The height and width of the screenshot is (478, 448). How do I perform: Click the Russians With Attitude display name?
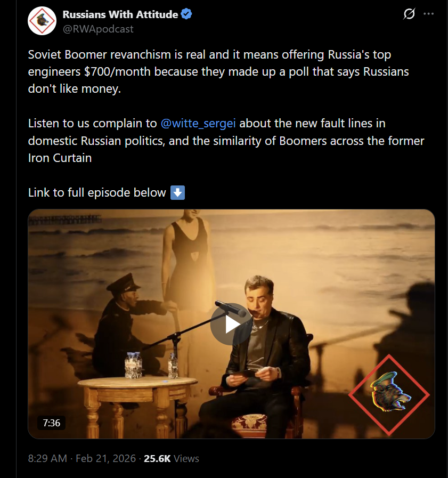coord(120,14)
